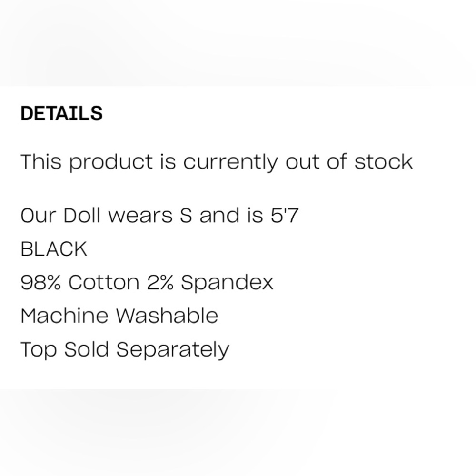Click the word 'currently' in stock notice
The image size is (476, 476).
coord(230,162)
